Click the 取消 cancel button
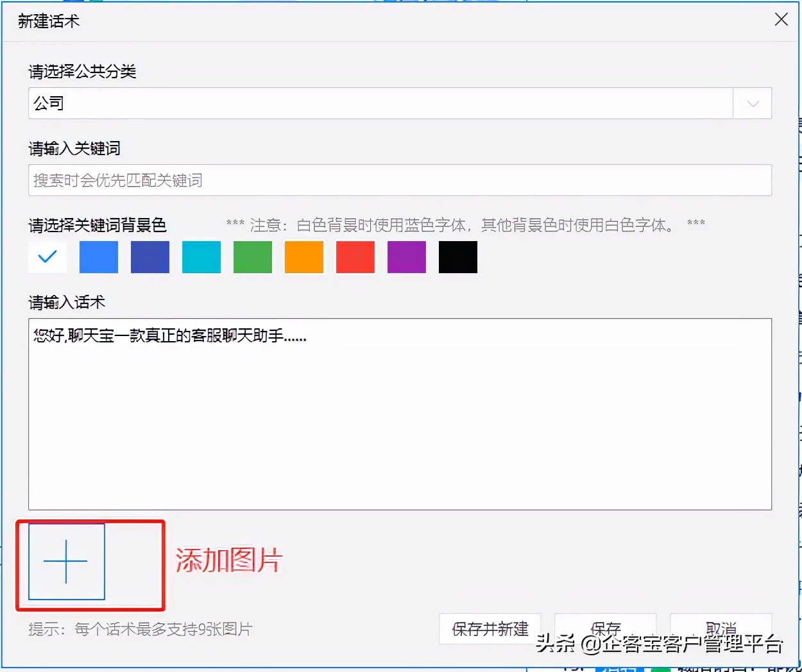The height and width of the screenshot is (672, 802). pos(721,629)
